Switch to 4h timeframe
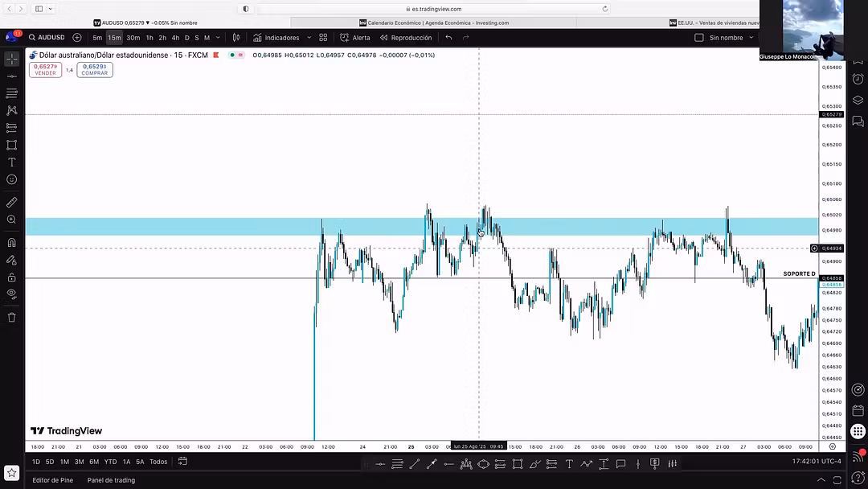The height and width of the screenshot is (489, 868). click(x=175, y=38)
